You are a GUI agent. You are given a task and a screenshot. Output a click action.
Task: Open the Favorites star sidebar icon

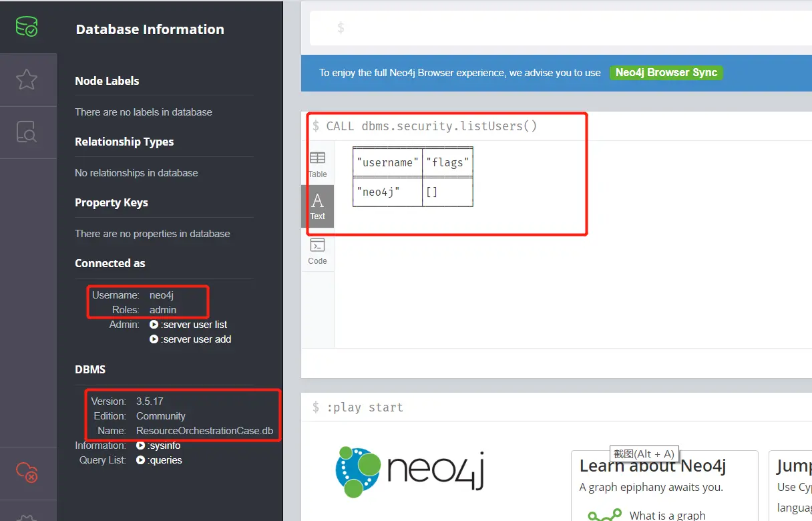coord(27,79)
